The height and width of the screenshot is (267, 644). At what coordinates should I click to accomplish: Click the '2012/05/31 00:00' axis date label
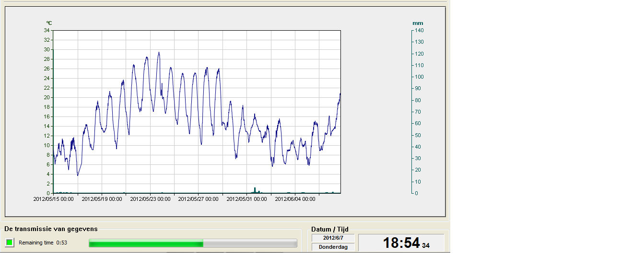pyautogui.click(x=246, y=199)
